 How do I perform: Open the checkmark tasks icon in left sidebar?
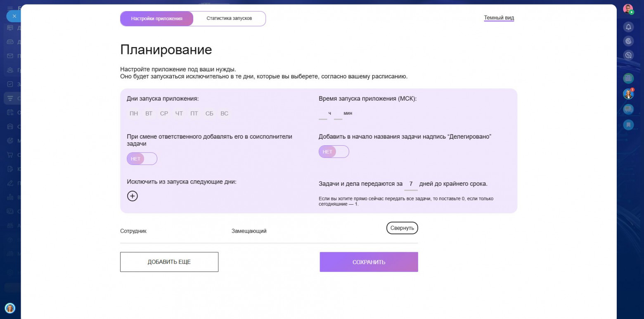pyautogui.click(x=10, y=84)
